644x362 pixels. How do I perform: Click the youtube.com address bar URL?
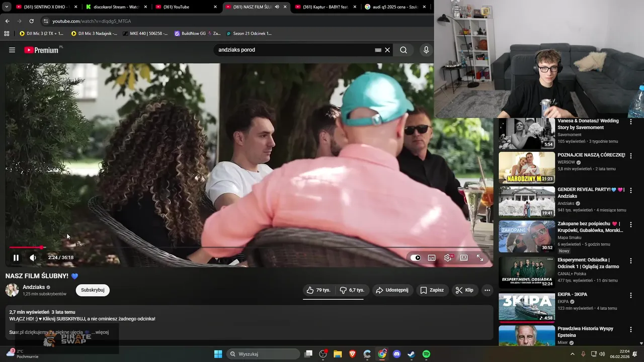pyautogui.click(x=92, y=21)
